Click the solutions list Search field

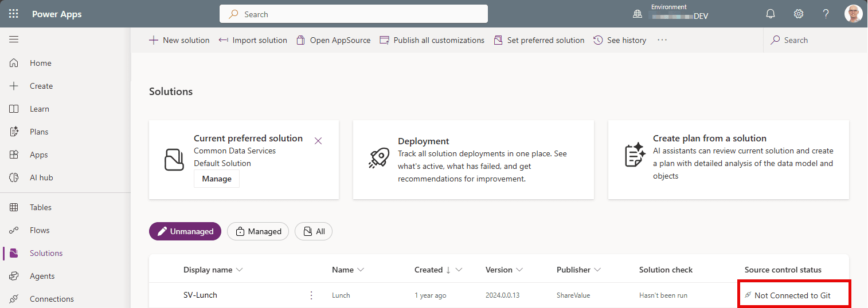(814, 40)
